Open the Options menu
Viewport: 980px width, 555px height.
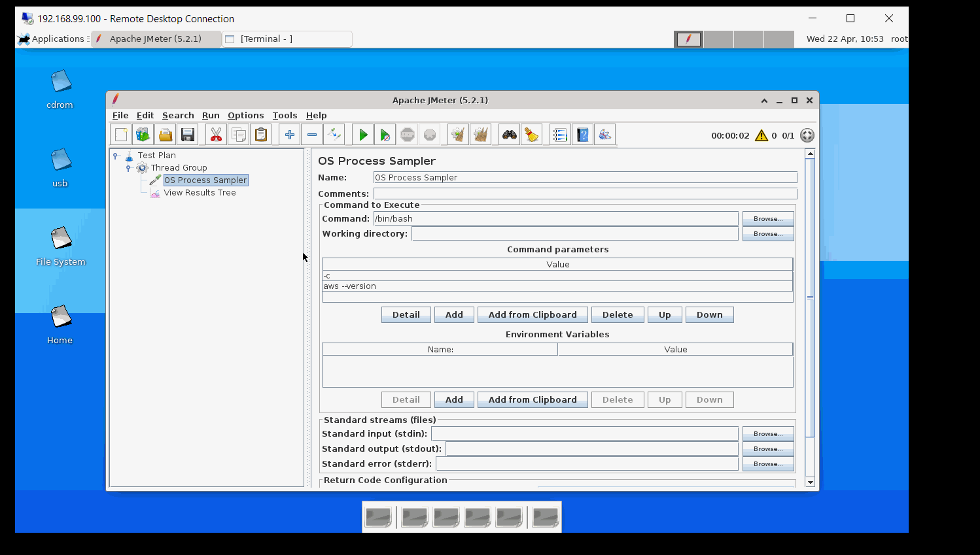click(246, 115)
